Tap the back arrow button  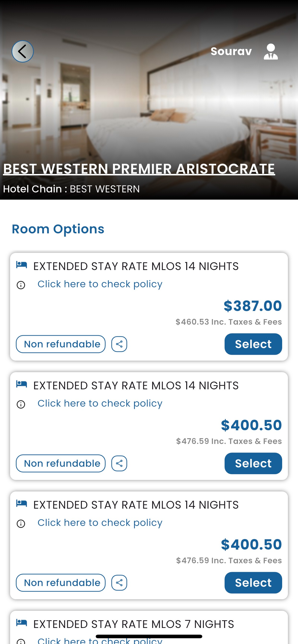(23, 51)
